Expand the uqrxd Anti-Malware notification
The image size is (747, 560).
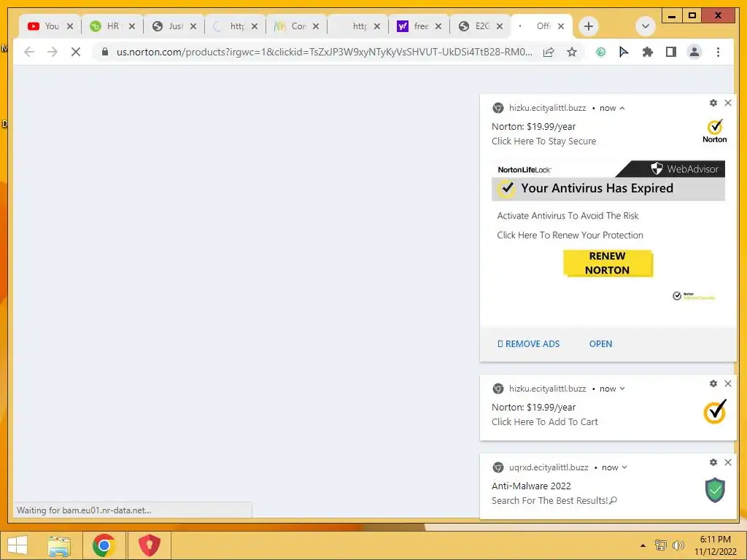click(624, 467)
